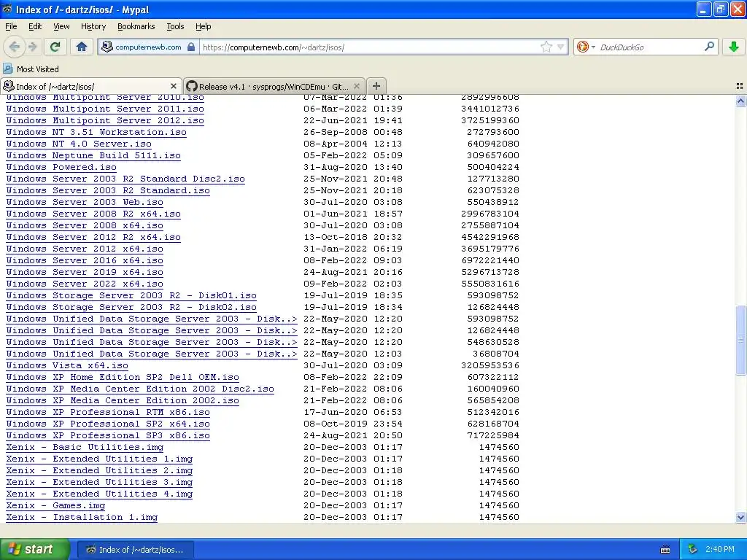Click the date 13-Oct-2018 20:32

tap(353, 237)
